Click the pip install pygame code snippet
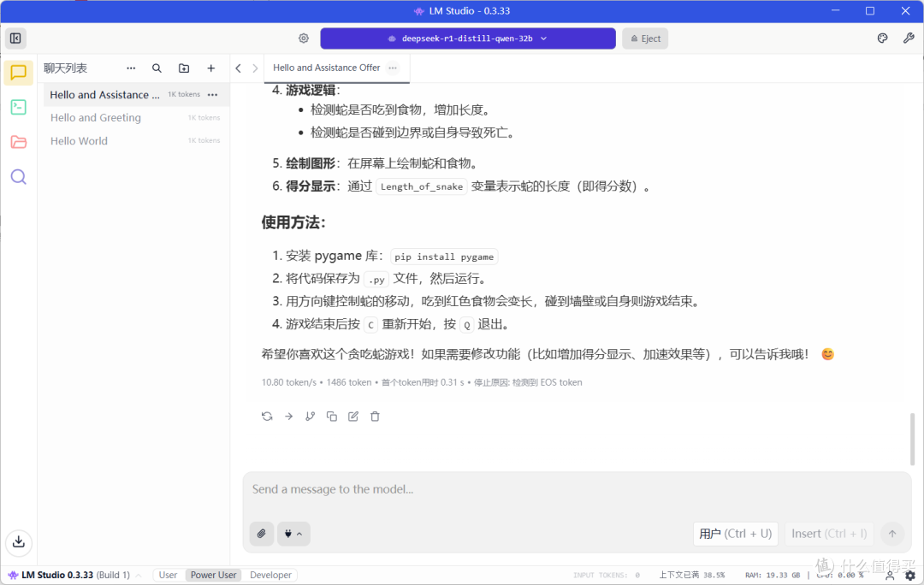 tap(444, 257)
